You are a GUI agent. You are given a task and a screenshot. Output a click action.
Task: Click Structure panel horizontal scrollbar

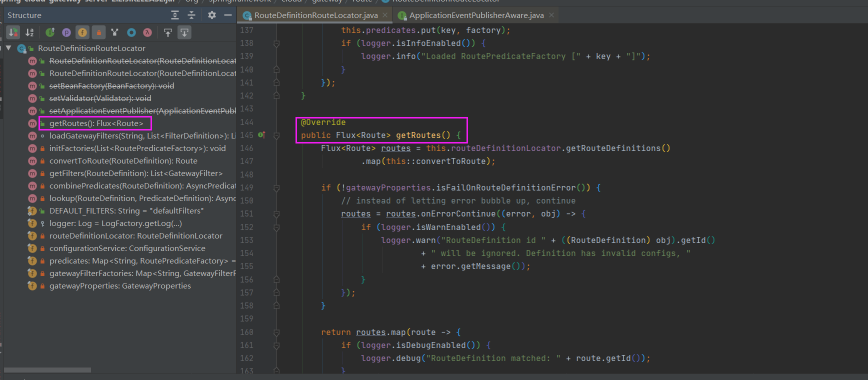[x=47, y=370]
